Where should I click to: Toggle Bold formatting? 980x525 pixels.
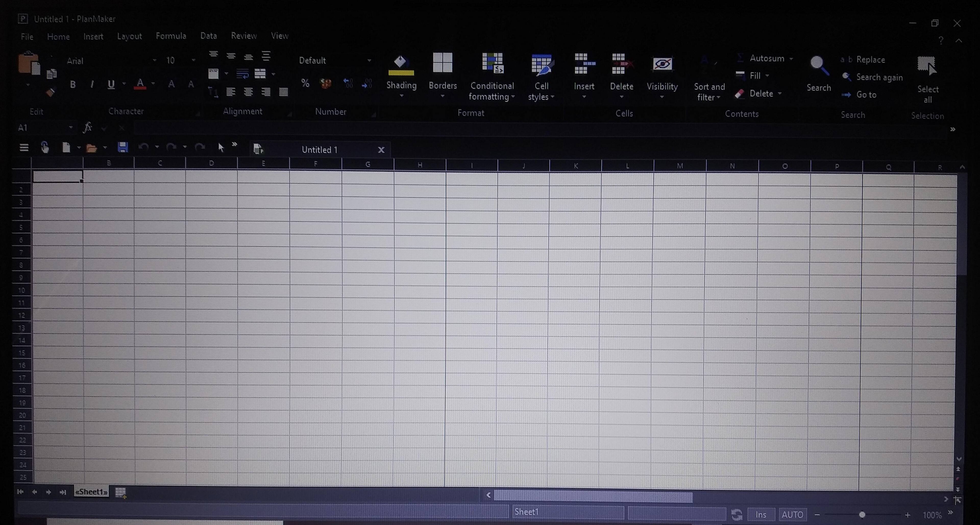pyautogui.click(x=73, y=85)
